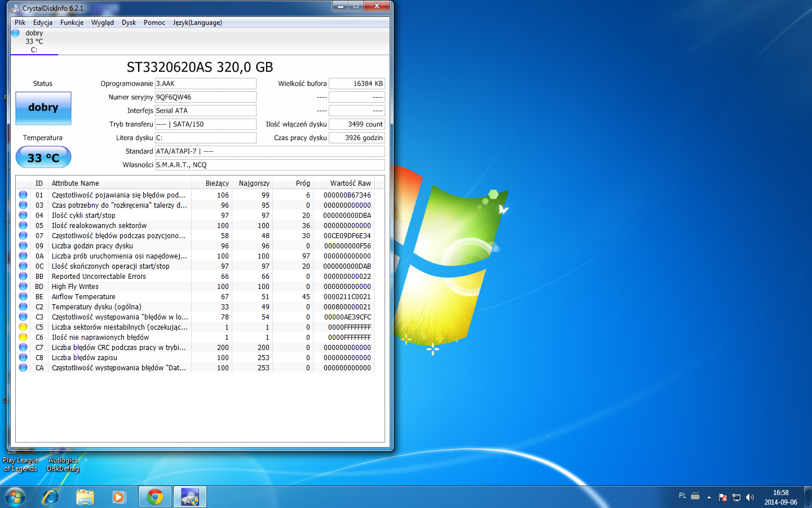This screenshot has width=812, height=508.
Task: Click raw value 00CE09DF6E34
Action: (x=347, y=236)
